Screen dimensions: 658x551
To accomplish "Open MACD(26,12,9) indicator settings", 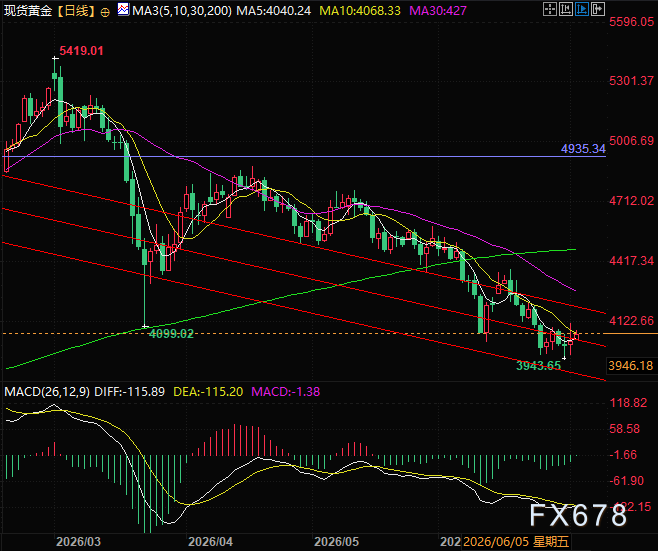I will (x=47, y=392).
